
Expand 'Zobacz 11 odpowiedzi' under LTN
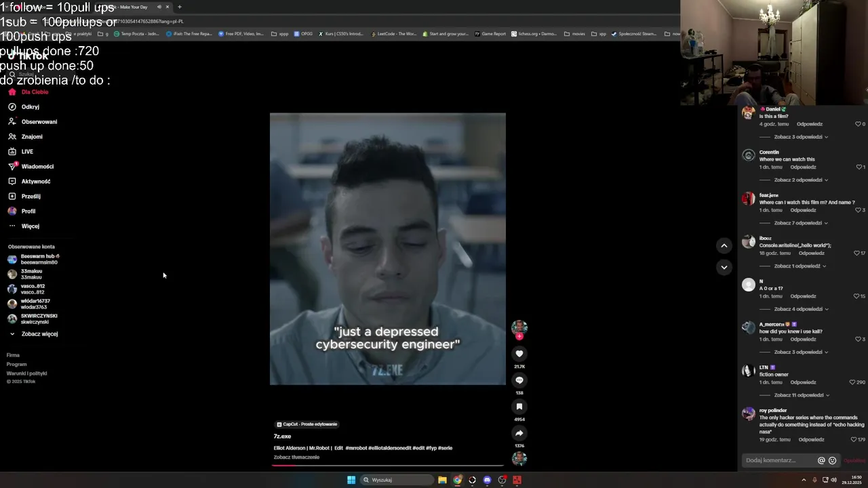[x=802, y=395]
